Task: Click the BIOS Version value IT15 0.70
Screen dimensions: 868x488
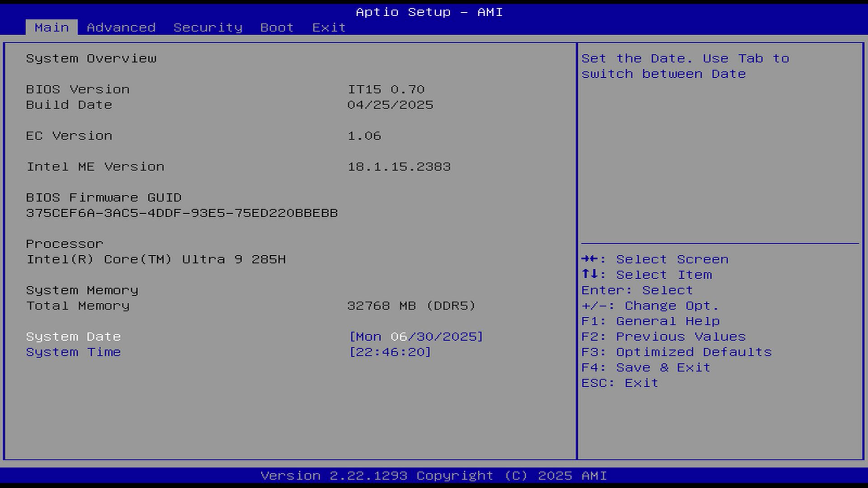Action: [386, 89]
